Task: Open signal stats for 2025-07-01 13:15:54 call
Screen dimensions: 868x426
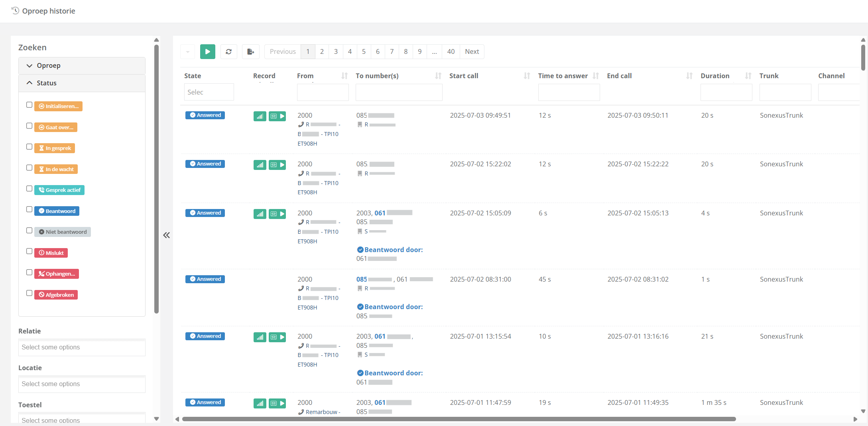Action: [x=260, y=337]
